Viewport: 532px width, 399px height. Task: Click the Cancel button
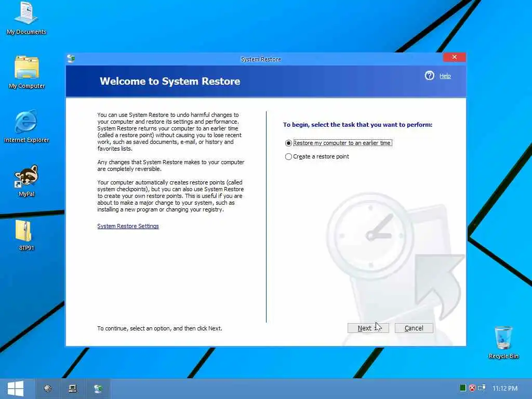pyautogui.click(x=414, y=328)
